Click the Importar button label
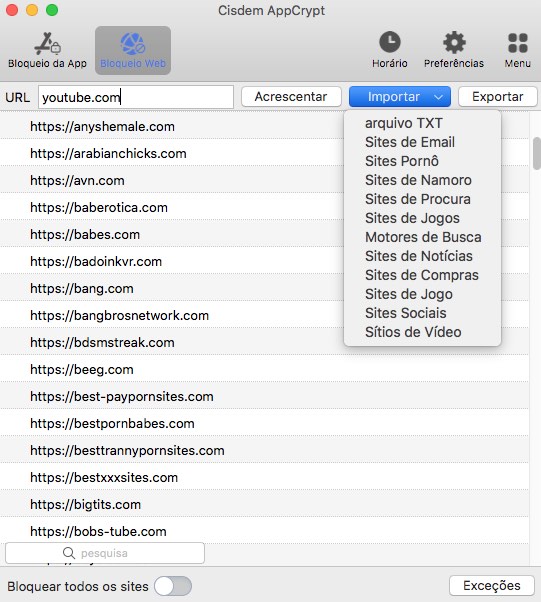 [394, 97]
